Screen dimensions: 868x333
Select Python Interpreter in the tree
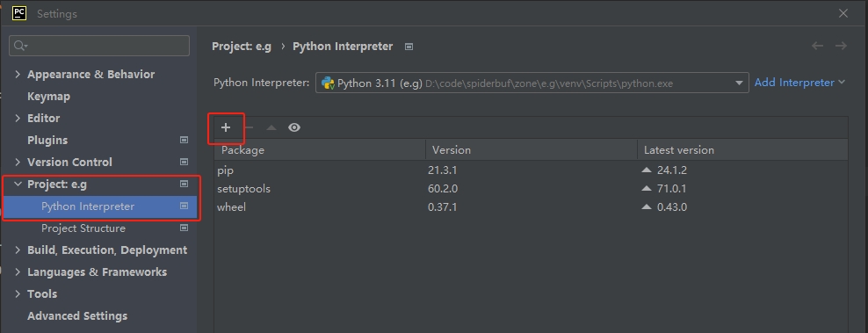click(x=88, y=206)
